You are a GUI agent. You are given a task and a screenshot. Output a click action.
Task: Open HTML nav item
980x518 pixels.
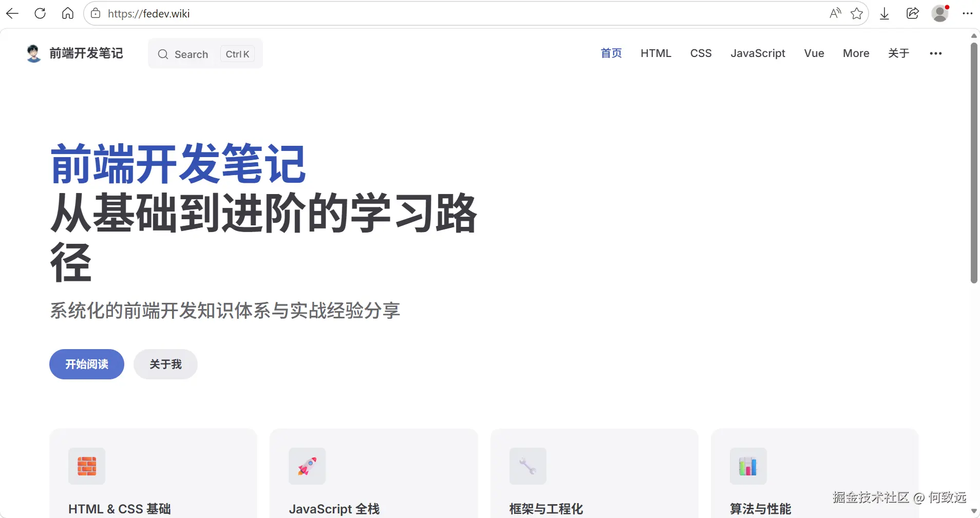click(x=656, y=53)
